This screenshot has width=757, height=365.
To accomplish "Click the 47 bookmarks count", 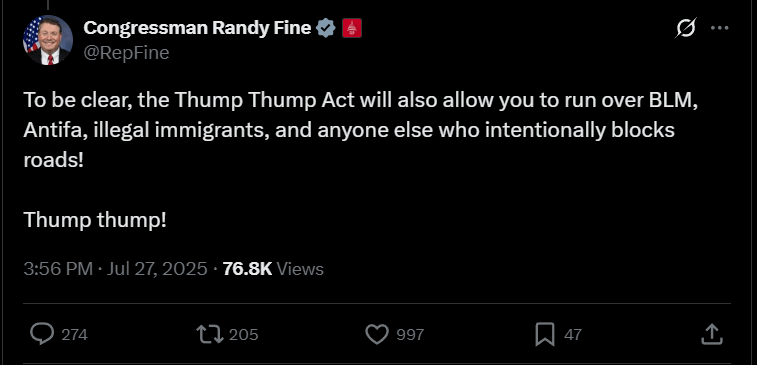I will [x=573, y=335].
